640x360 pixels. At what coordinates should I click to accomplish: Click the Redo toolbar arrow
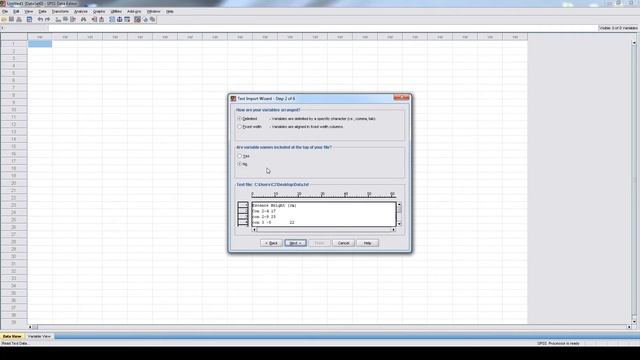48,19
